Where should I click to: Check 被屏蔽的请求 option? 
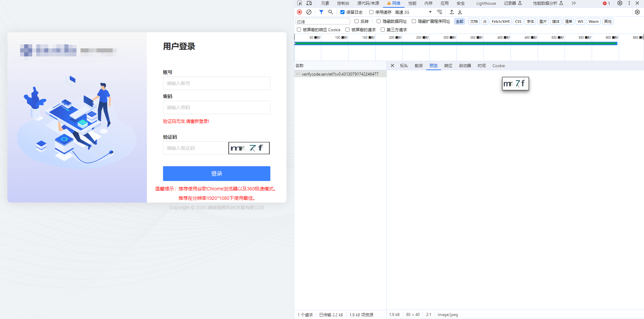[347, 30]
